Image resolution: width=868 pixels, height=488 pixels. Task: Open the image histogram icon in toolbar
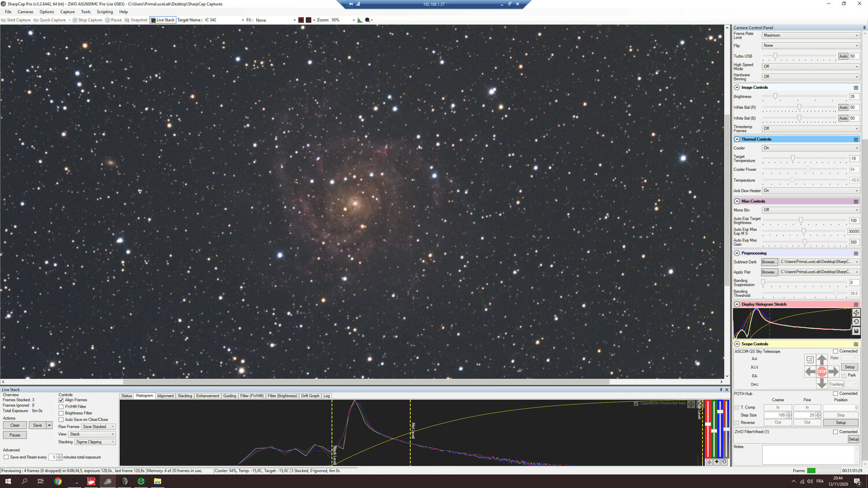(359, 20)
